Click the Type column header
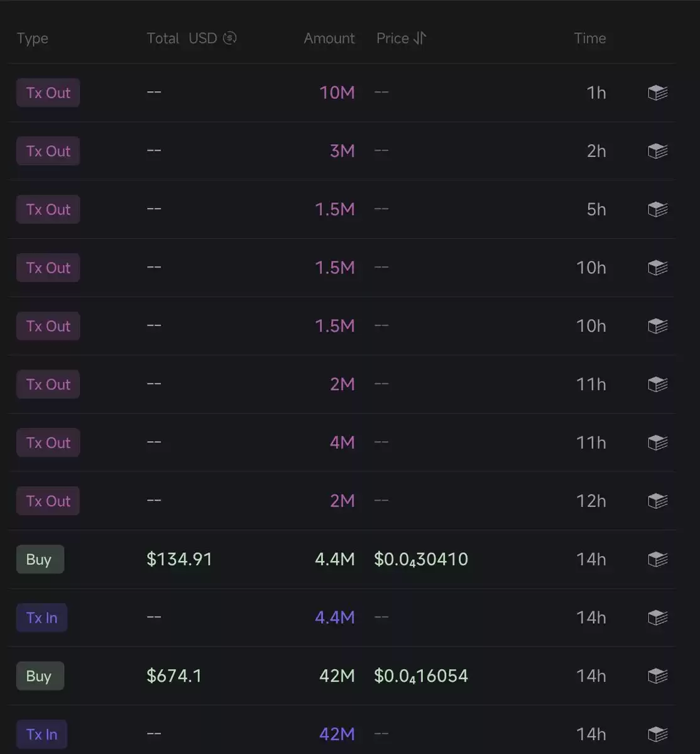 tap(33, 39)
